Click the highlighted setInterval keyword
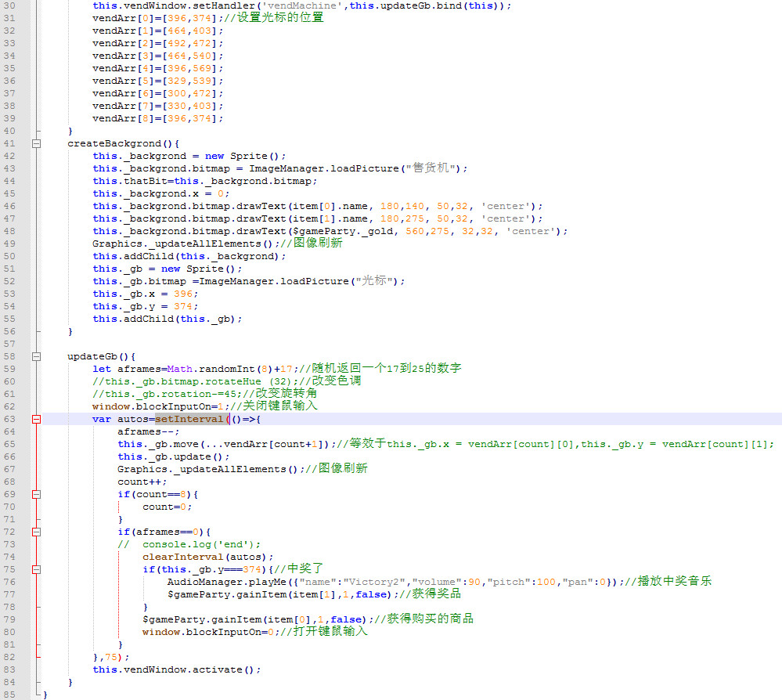 coord(189,419)
